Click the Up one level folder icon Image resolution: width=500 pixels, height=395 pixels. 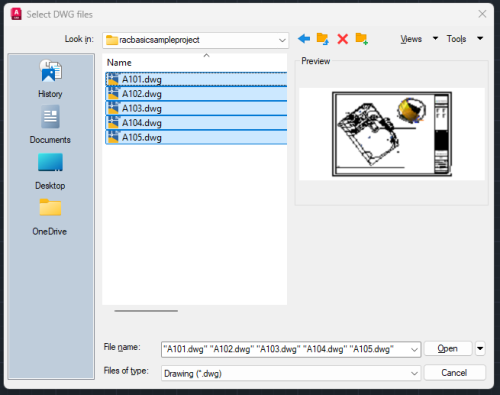(x=322, y=39)
